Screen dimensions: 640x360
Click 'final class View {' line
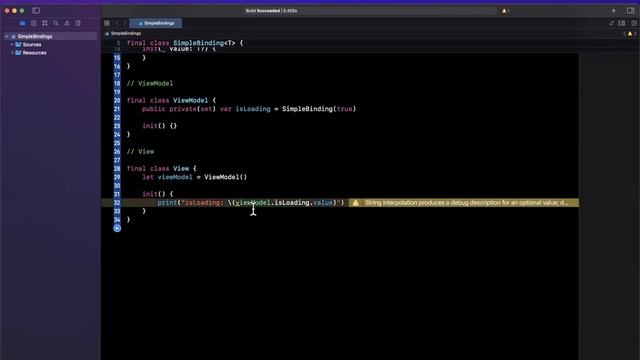click(162, 169)
